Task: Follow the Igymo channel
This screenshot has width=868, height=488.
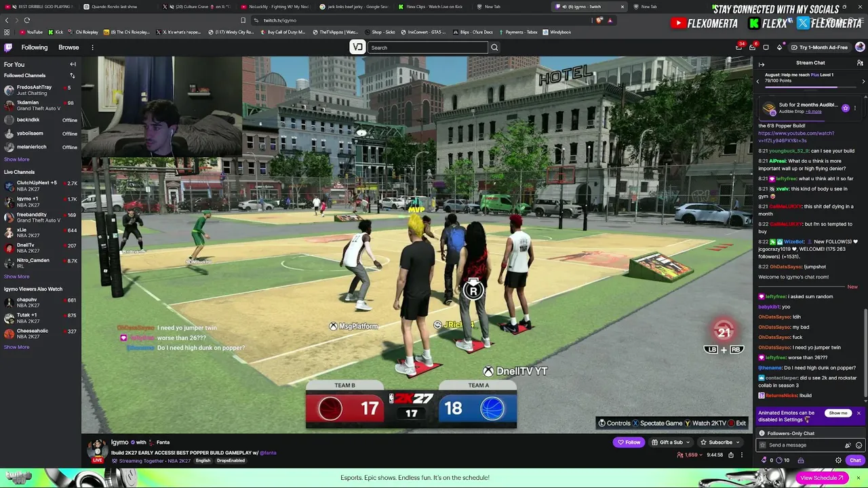Action: click(x=629, y=443)
